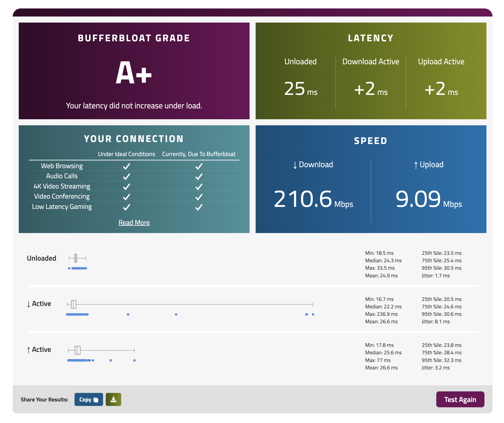Click the rightmost download Active outlier dot
504x423 pixels.
(313, 314)
